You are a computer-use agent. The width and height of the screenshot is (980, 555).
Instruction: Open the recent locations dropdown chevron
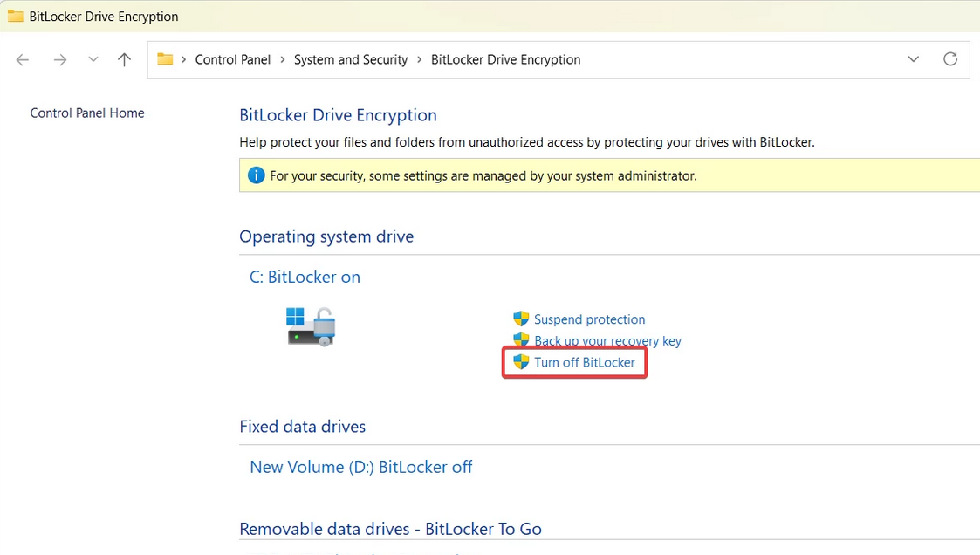[93, 59]
